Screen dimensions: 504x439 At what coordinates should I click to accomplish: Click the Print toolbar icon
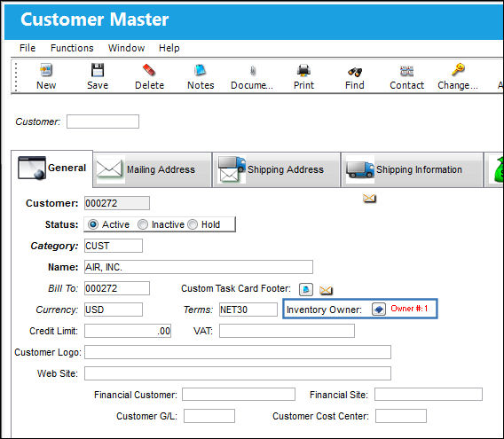(x=303, y=70)
